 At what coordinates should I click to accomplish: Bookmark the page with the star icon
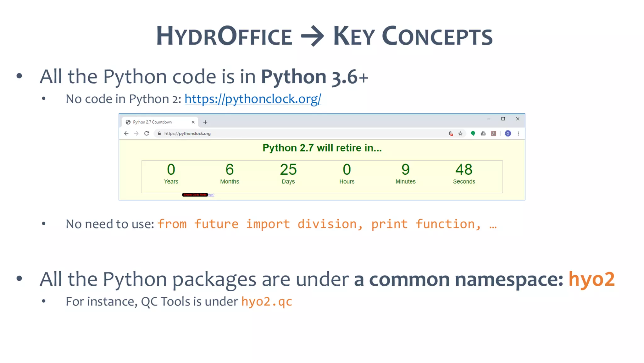point(460,134)
